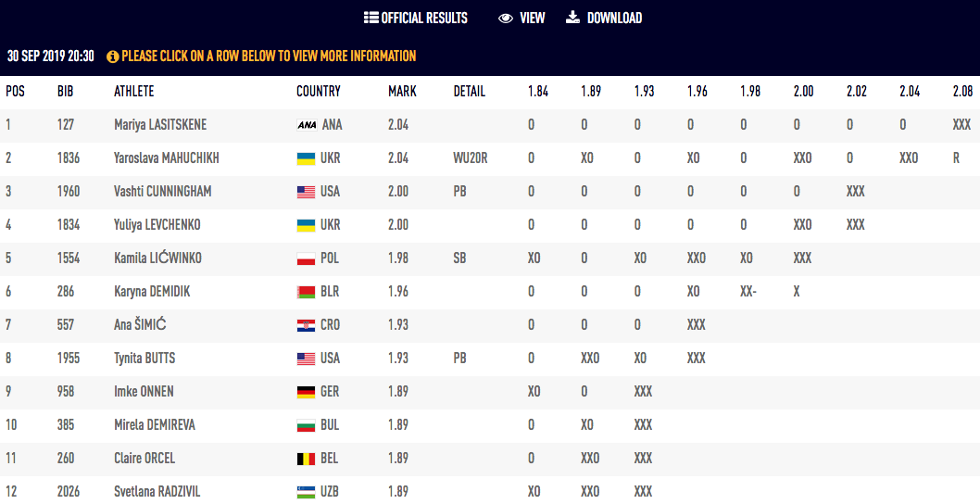980x504 pixels.
Task: Expand Mariya LASITSKENE's result row
Action: (x=162, y=125)
